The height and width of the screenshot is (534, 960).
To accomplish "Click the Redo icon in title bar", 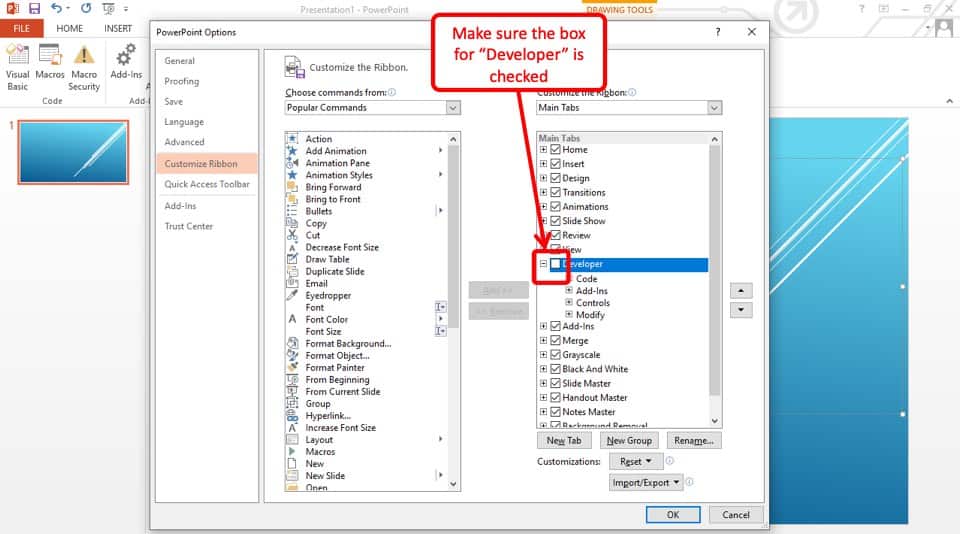I will coord(86,9).
